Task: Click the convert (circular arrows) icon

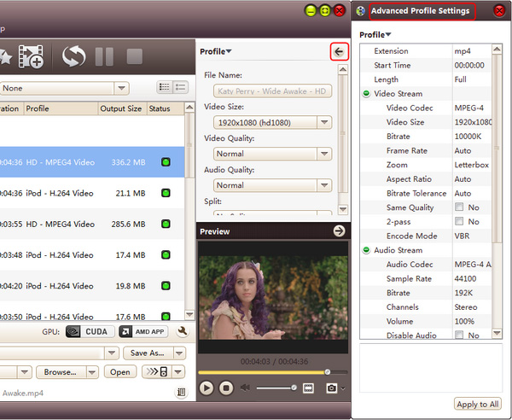Action: (x=73, y=57)
